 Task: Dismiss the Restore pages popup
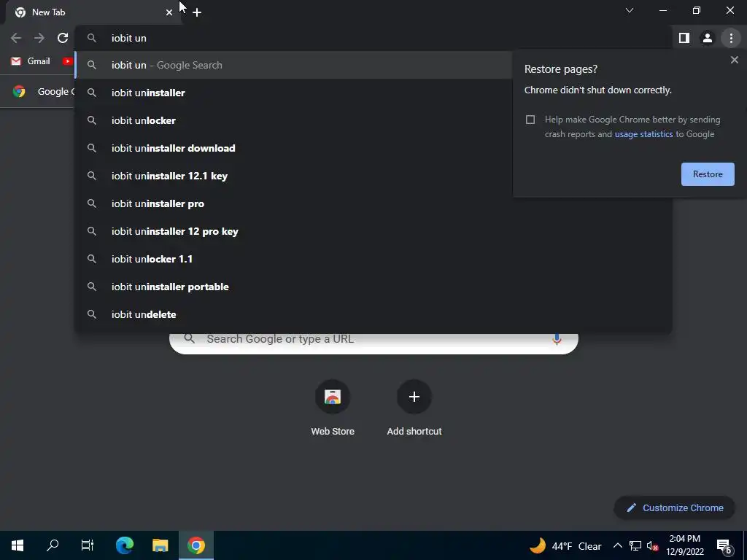point(734,60)
